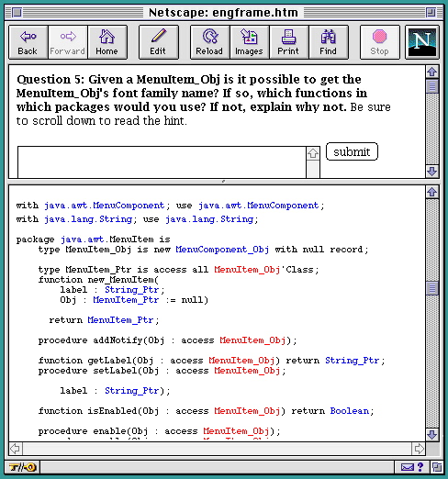
Task: Click the Netscape N logo
Action: point(422,42)
